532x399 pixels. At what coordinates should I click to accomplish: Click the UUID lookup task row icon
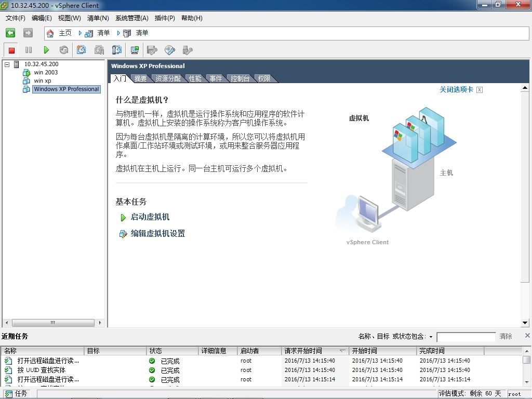coord(8,370)
